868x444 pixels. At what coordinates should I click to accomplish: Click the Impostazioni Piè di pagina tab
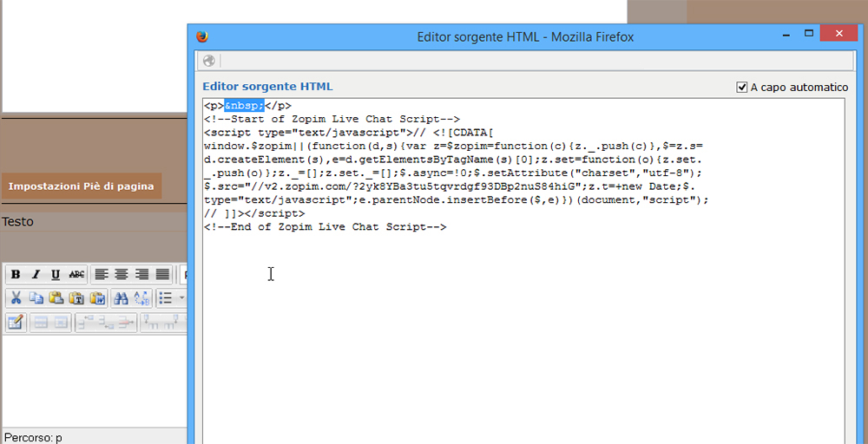pos(82,186)
